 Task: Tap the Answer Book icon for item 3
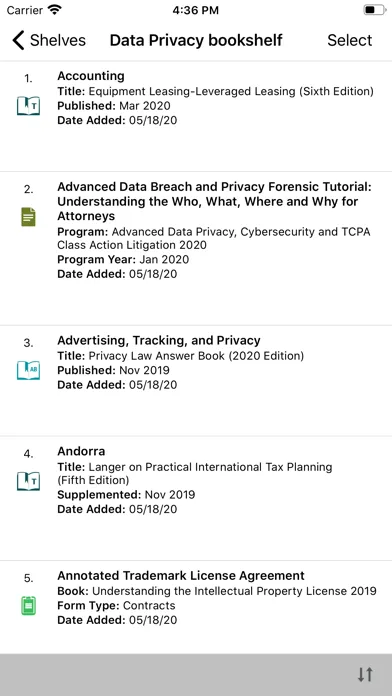pos(28,370)
